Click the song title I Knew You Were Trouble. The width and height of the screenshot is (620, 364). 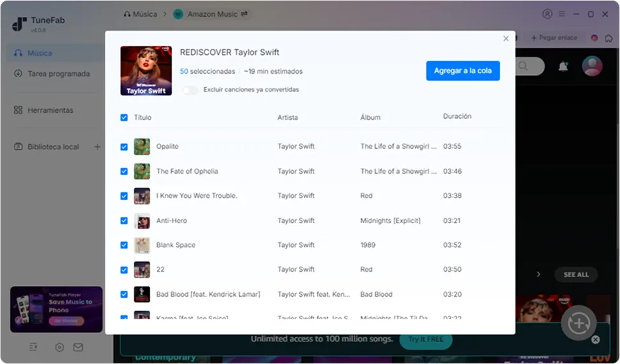197,195
